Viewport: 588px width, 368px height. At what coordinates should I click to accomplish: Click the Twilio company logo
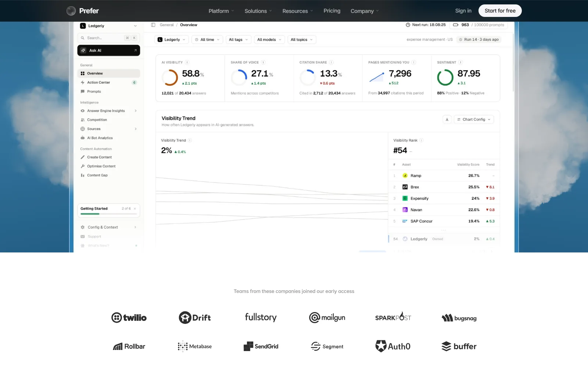(x=129, y=318)
